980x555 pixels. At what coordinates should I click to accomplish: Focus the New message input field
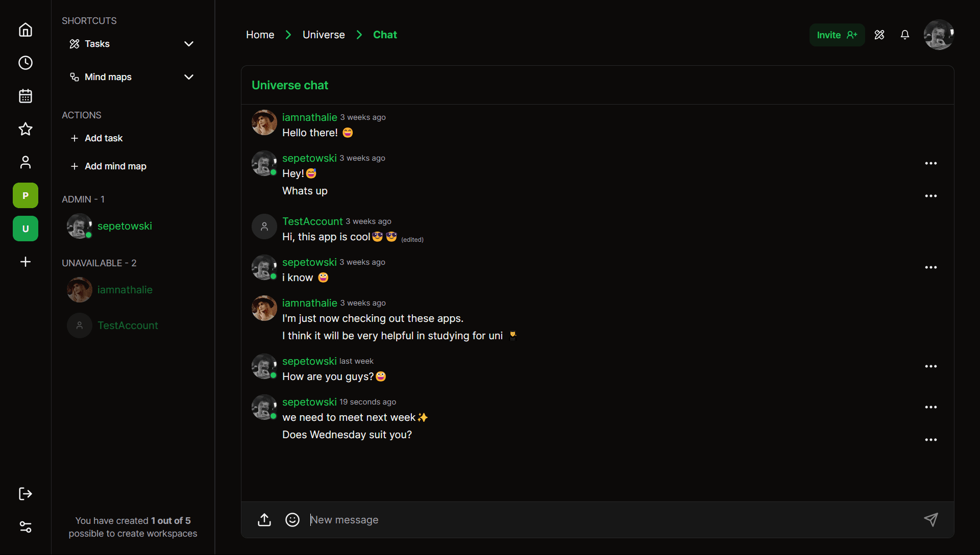pos(612,520)
